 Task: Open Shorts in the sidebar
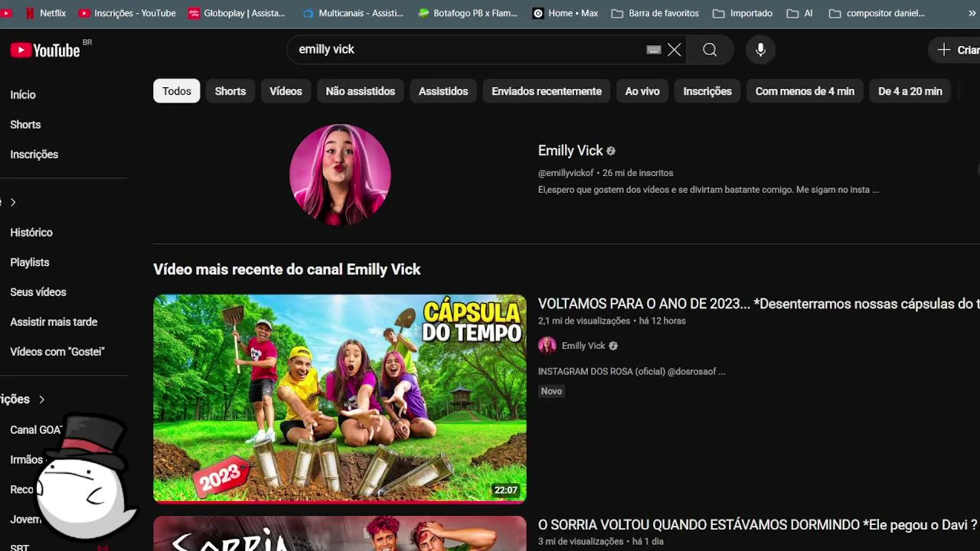[x=25, y=125]
